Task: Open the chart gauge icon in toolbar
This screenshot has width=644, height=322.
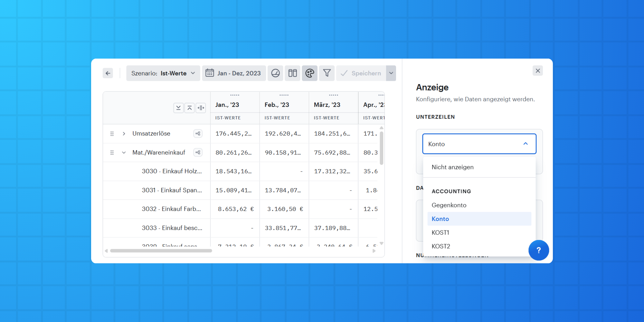Action: click(275, 73)
